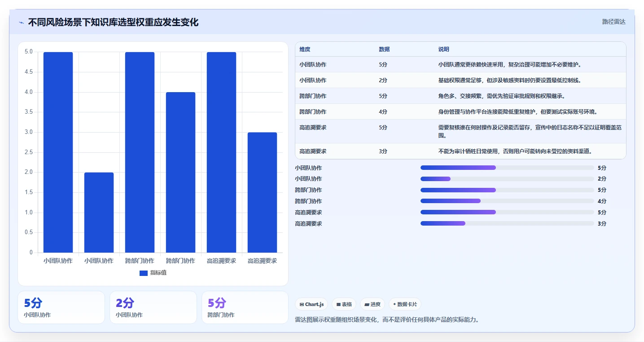This screenshot has height=342, width=644.
Task: Click the 小团队协作 progress bar showing 2分
Action: pyautogui.click(x=507, y=179)
